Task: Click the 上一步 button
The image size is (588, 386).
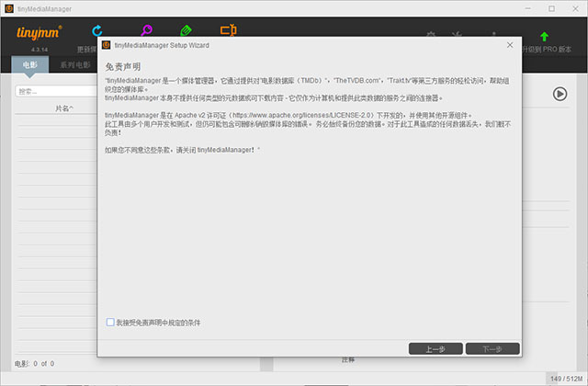Action: [x=435, y=349]
